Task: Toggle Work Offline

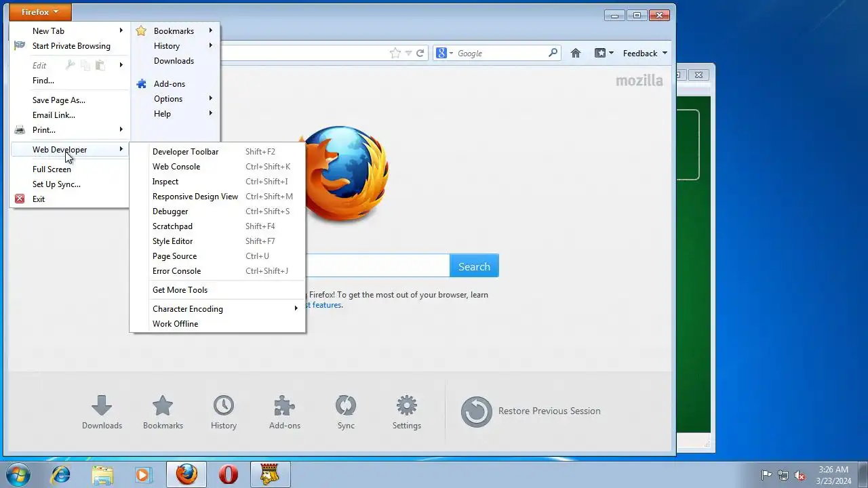Action: (217, 324)
